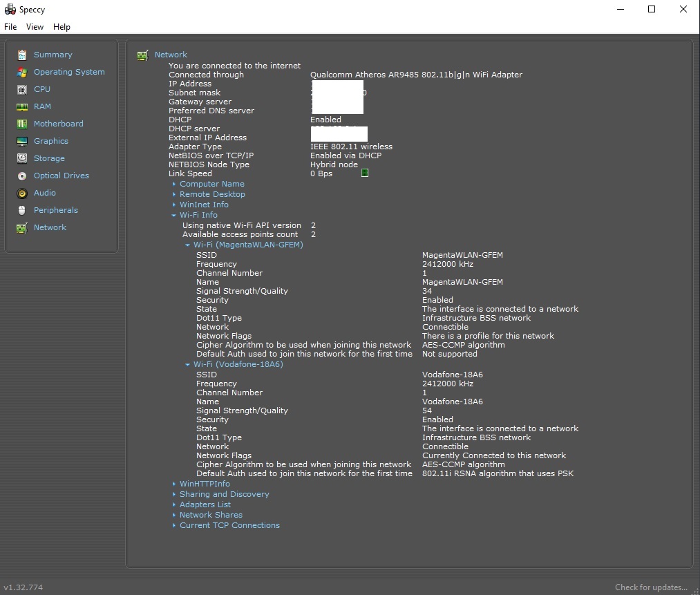Image resolution: width=700 pixels, height=595 pixels.
Task: Click the Motherboard icon in the sidebar
Action: 22,124
